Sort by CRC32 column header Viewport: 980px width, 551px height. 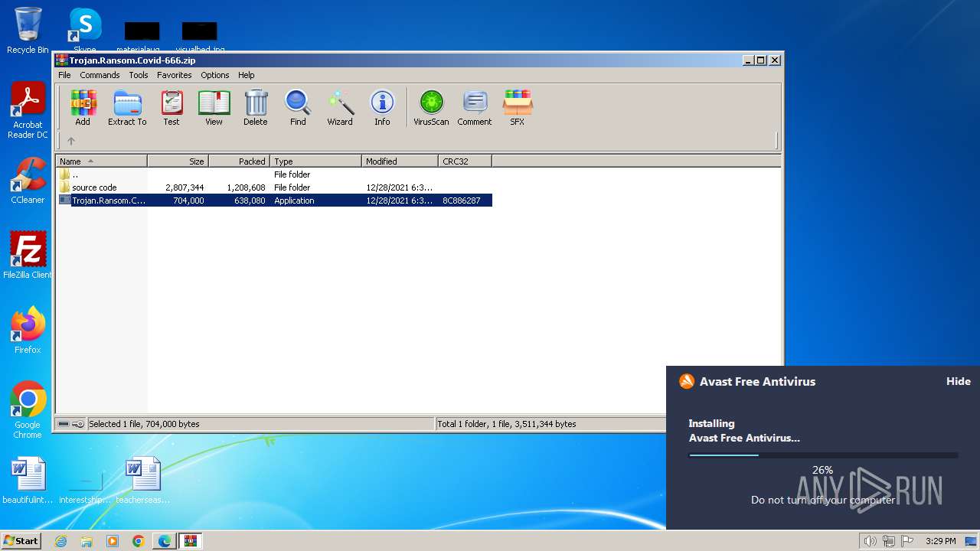pos(465,161)
